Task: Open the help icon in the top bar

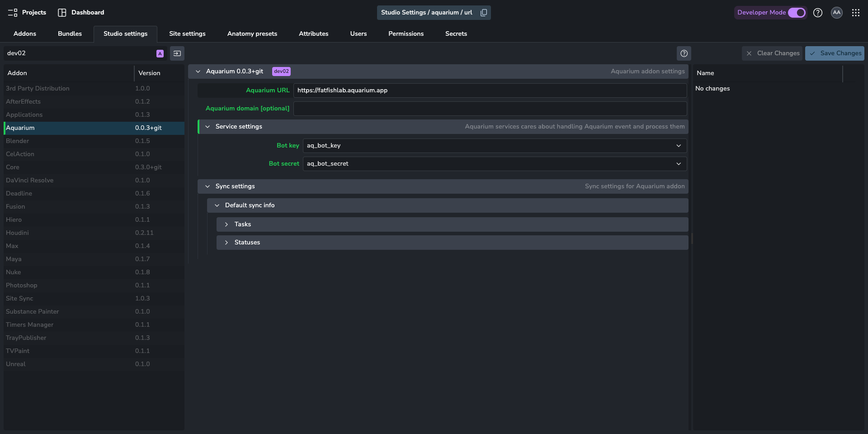Action: [x=818, y=13]
